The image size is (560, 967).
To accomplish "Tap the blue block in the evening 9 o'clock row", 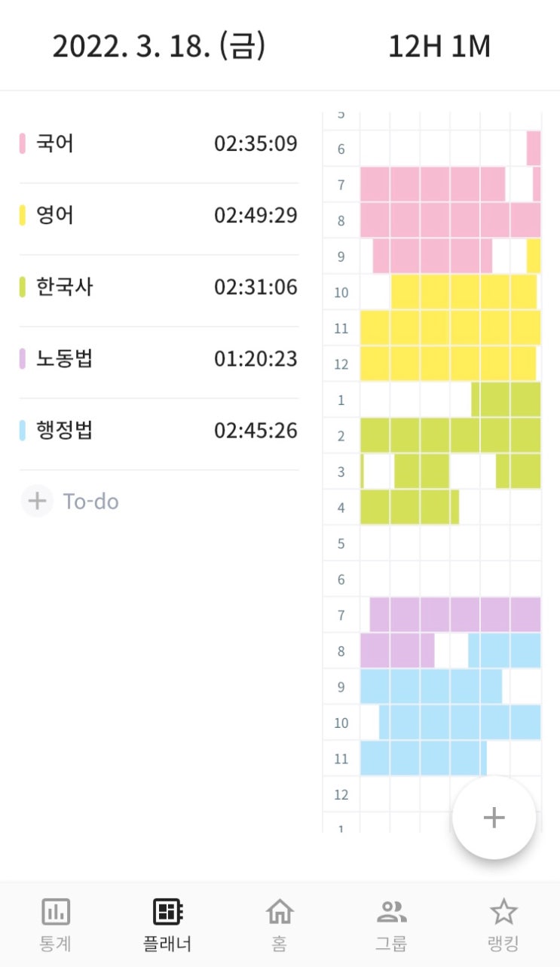I will click(430, 686).
